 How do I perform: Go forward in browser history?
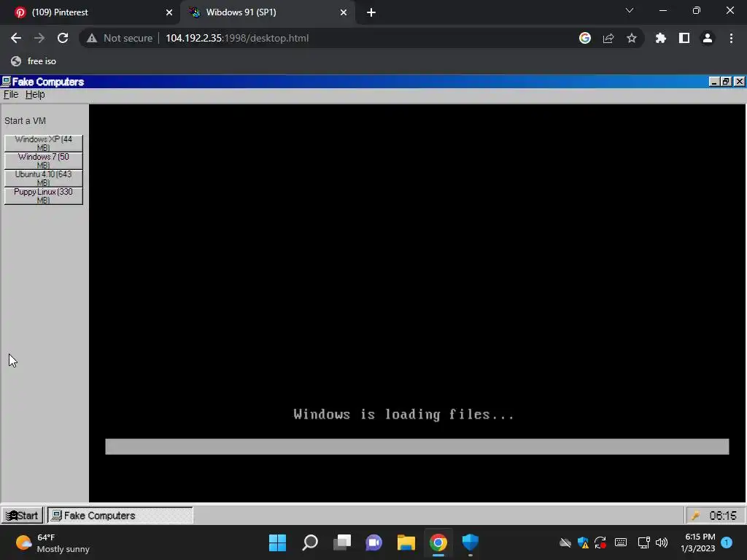pos(39,38)
